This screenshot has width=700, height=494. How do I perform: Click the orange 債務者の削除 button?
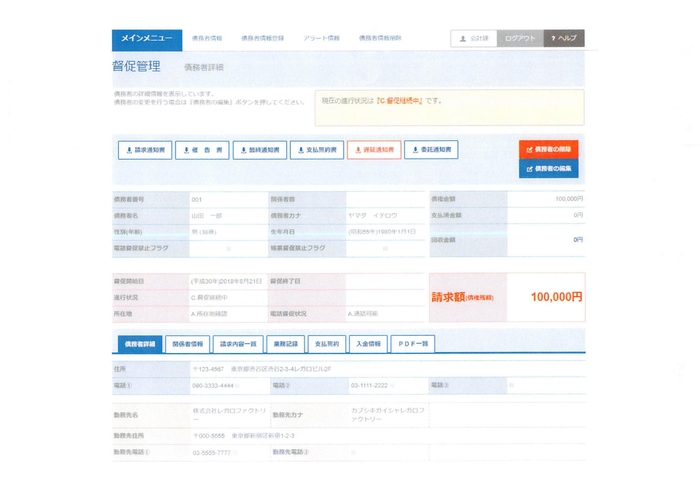[x=548, y=148]
